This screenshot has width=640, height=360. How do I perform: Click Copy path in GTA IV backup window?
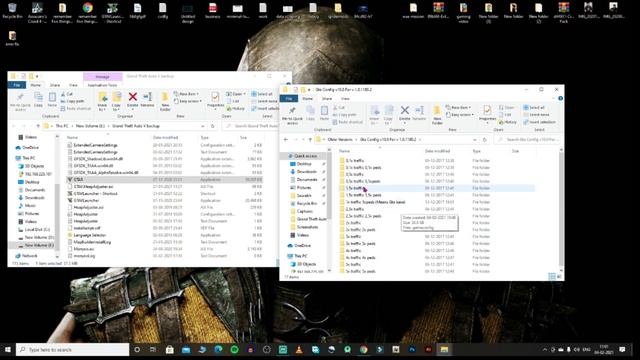[x=73, y=101]
